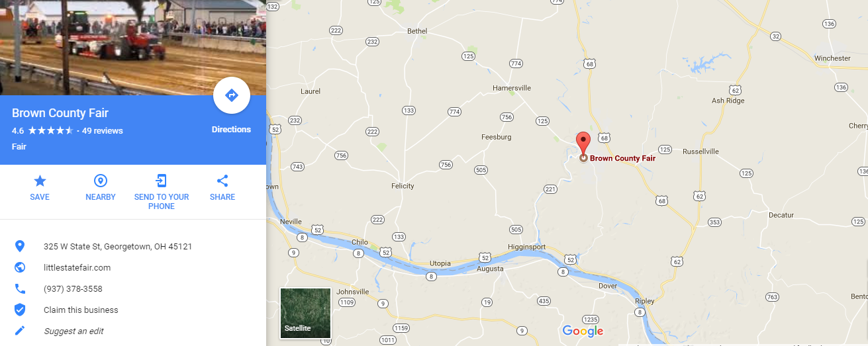Click the blue Directions arrow icon
Image resolution: width=868 pixels, height=346 pixels.
click(x=232, y=95)
